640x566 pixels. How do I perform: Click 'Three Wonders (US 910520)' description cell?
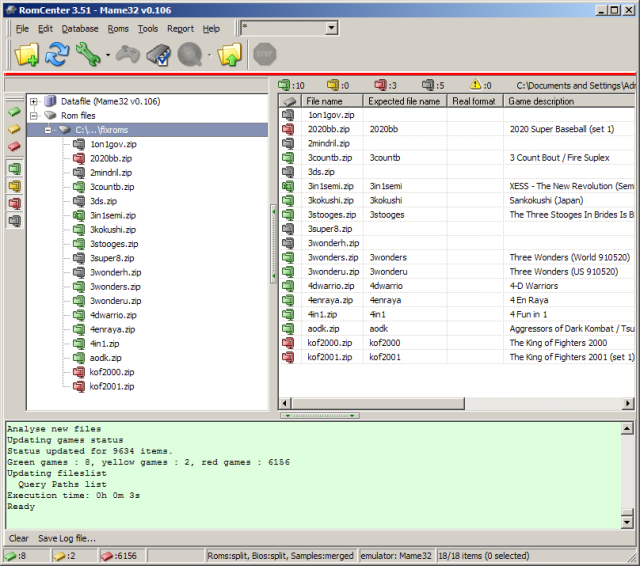coord(564,272)
